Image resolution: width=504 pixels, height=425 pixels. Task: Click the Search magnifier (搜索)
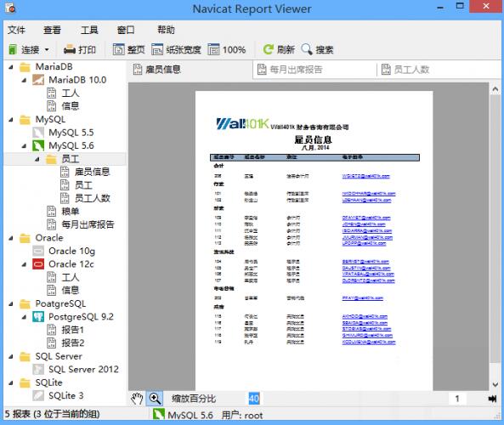pyautogui.click(x=317, y=49)
